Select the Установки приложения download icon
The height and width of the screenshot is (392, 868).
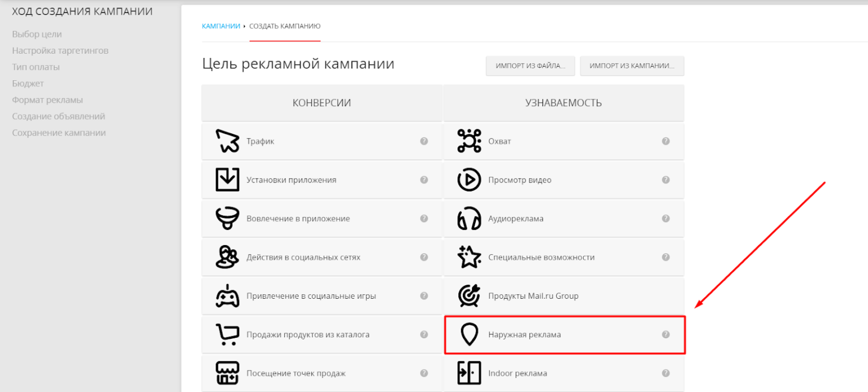pyautogui.click(x=227, y=180)
